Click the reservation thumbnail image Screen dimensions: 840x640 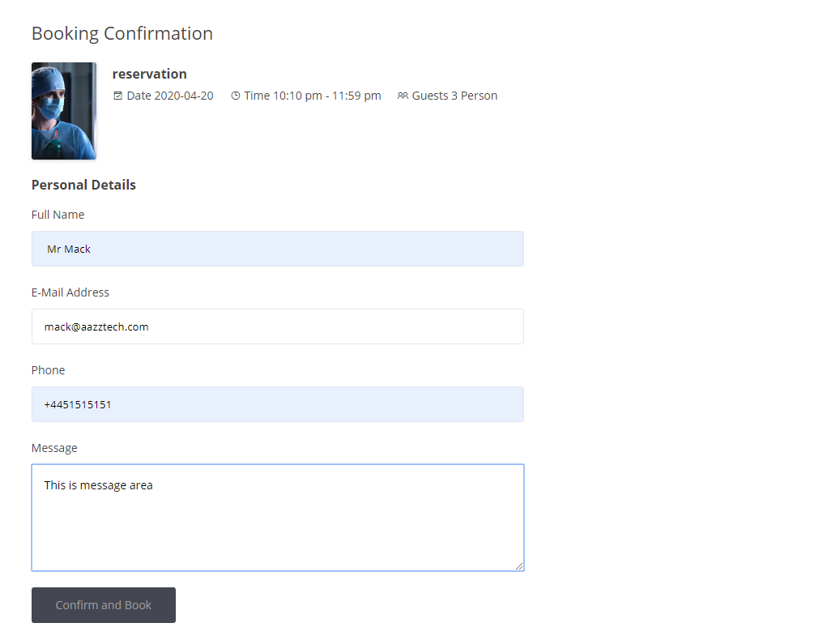pyautogui.click(x=64, y=111)
